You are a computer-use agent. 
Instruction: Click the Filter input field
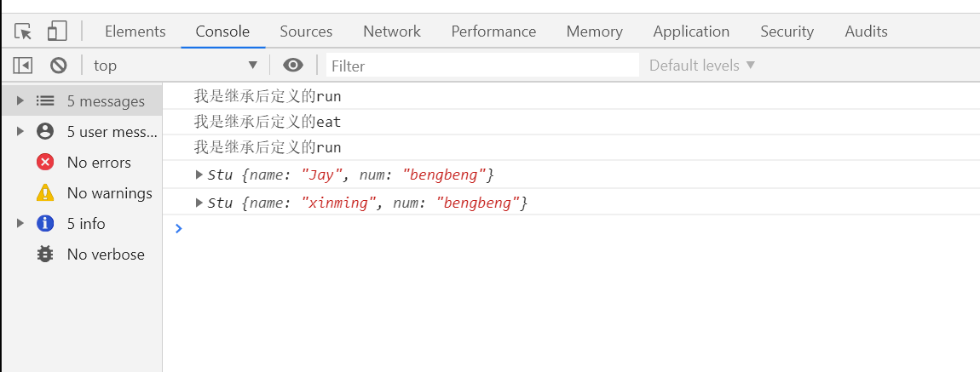(x=481, y=66)
